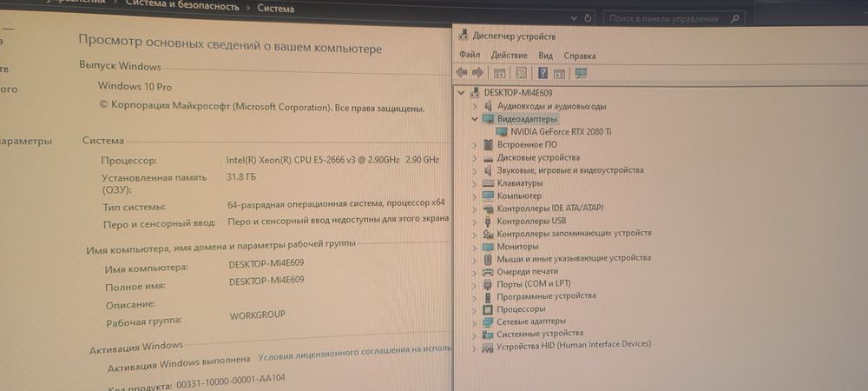This screenshot has width=868, height=391.
Task: Select the Программные устройства label
Action: [546, 296]
